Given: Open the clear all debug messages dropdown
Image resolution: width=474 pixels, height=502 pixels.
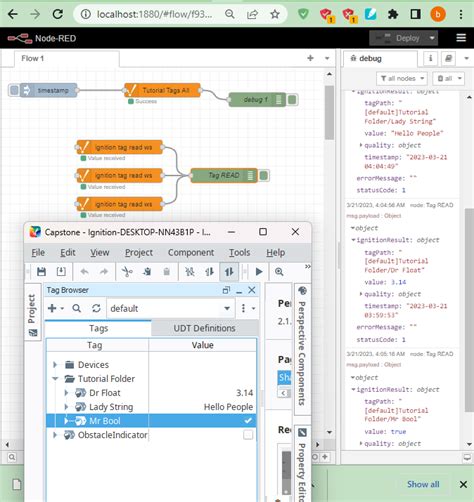Looking at the screenshot, I should [448, 78].
